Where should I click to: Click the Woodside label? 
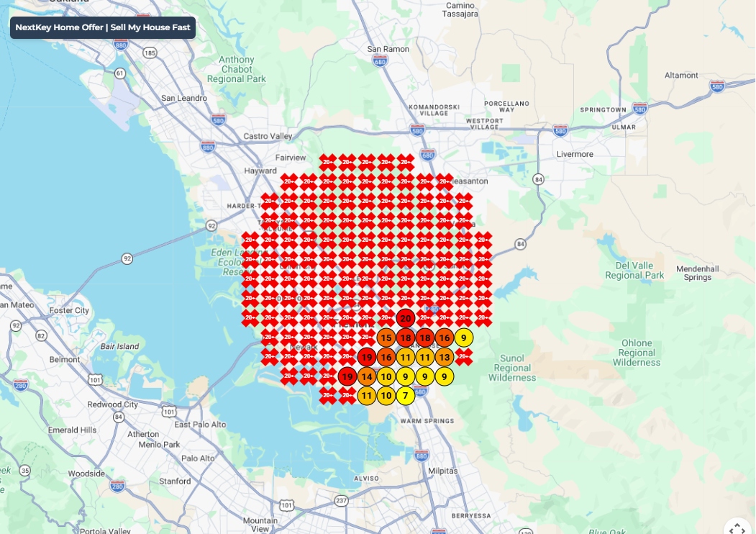click(86, 474)
